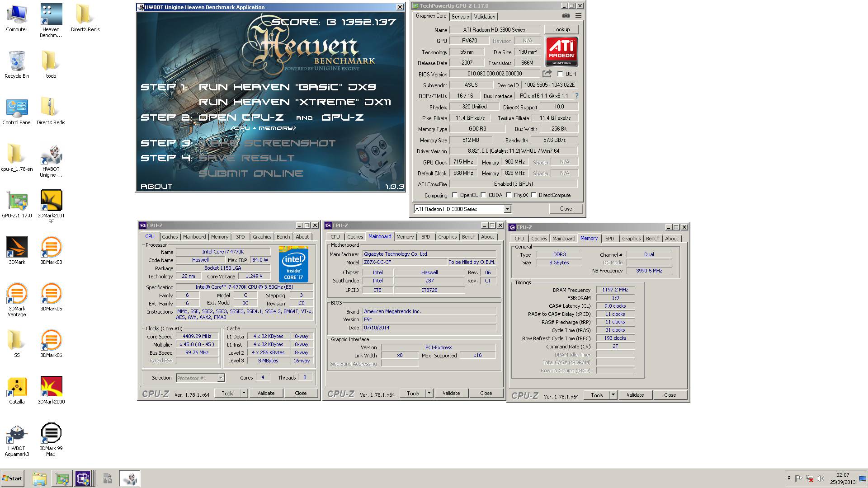Open the 3DMark desktop icon
This screenshot has height=488, width=868.
click(x=17, y=250)
